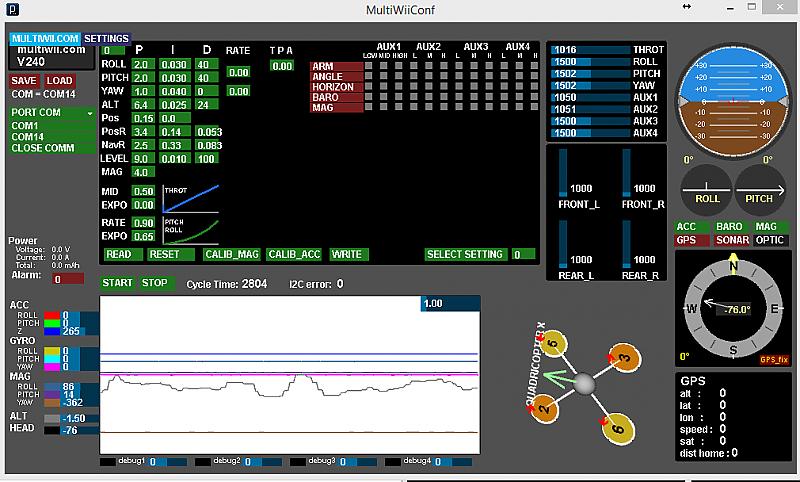This screenshot has height=482, width=800.
Task: Click the LOAD button
Action: coord(60,81)
